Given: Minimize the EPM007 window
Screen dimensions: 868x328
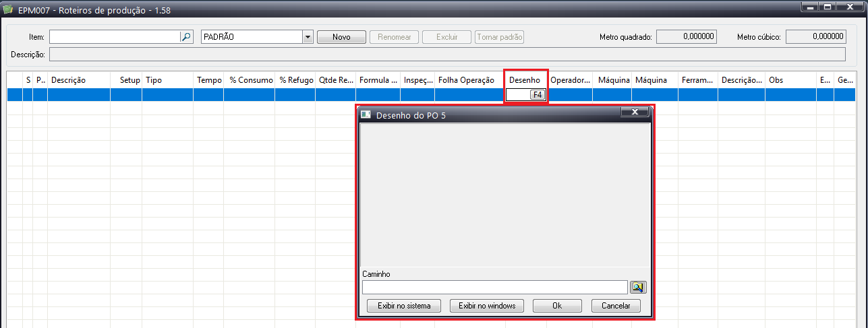Looking at the screenshot, I should coord(809,7).
